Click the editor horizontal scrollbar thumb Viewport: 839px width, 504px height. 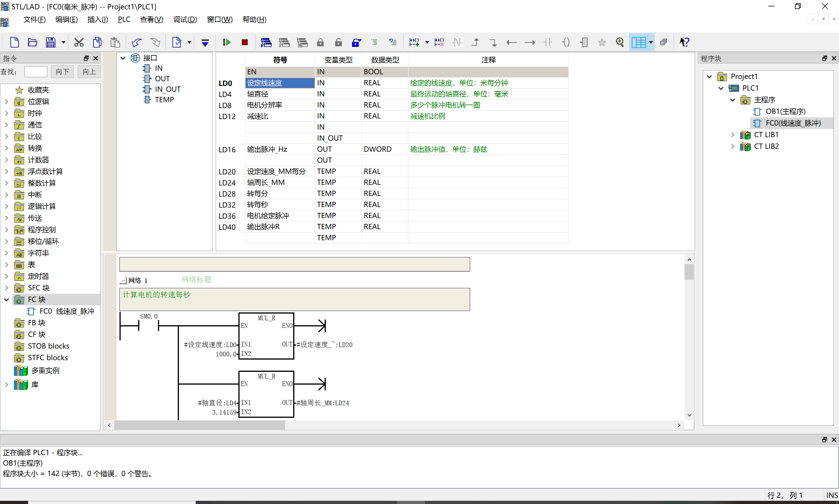pyautogui.click(x=199, y=425)
